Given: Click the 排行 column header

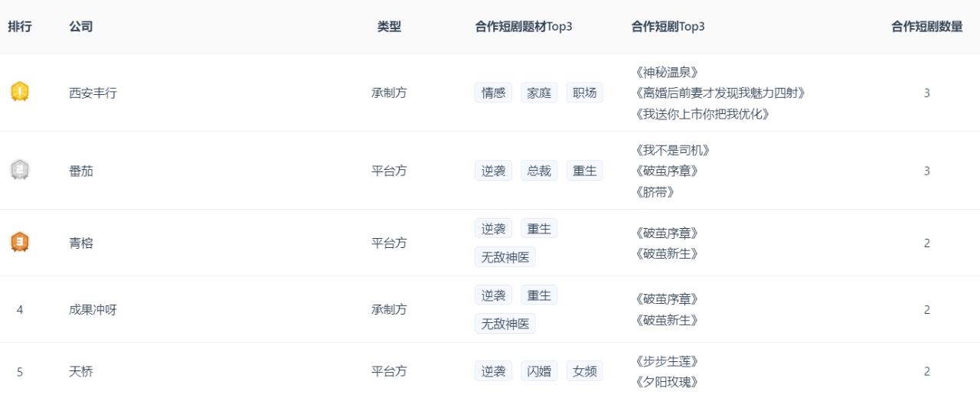Looking at the screenshot, I should click(20, 27).
